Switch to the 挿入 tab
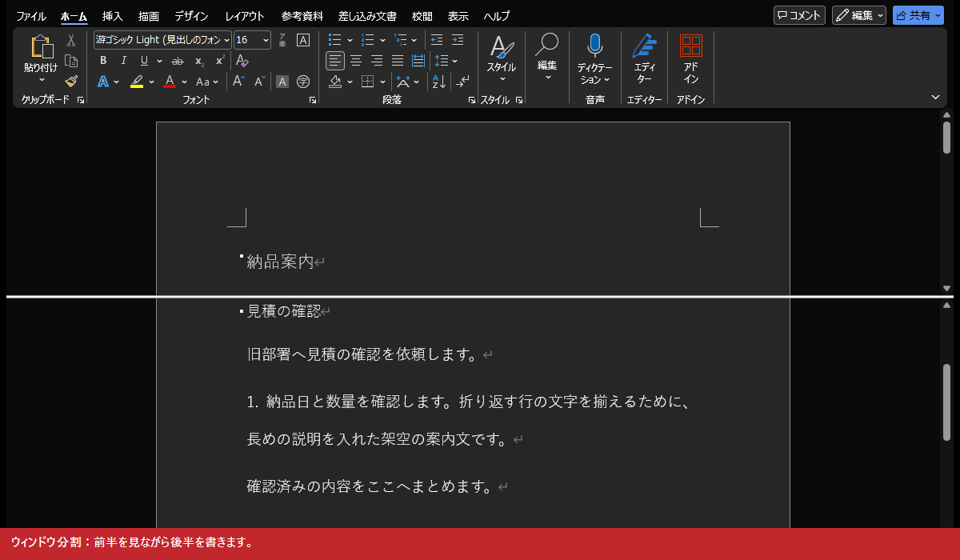 [x=112, y=16]
